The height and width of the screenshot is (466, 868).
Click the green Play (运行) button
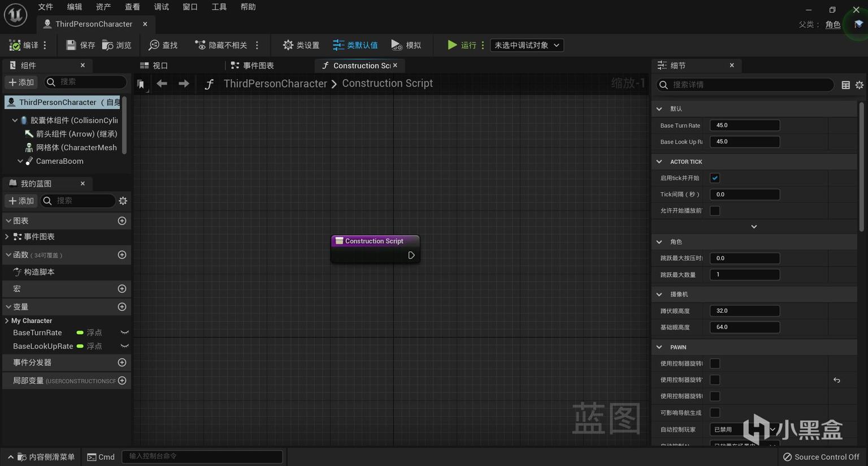[462, 45]
